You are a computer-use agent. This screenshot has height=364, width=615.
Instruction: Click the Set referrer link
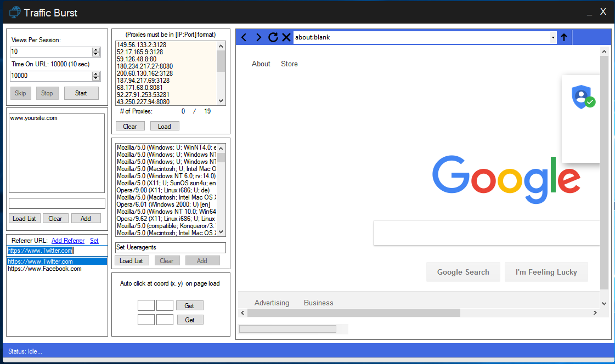click(94, 241)
